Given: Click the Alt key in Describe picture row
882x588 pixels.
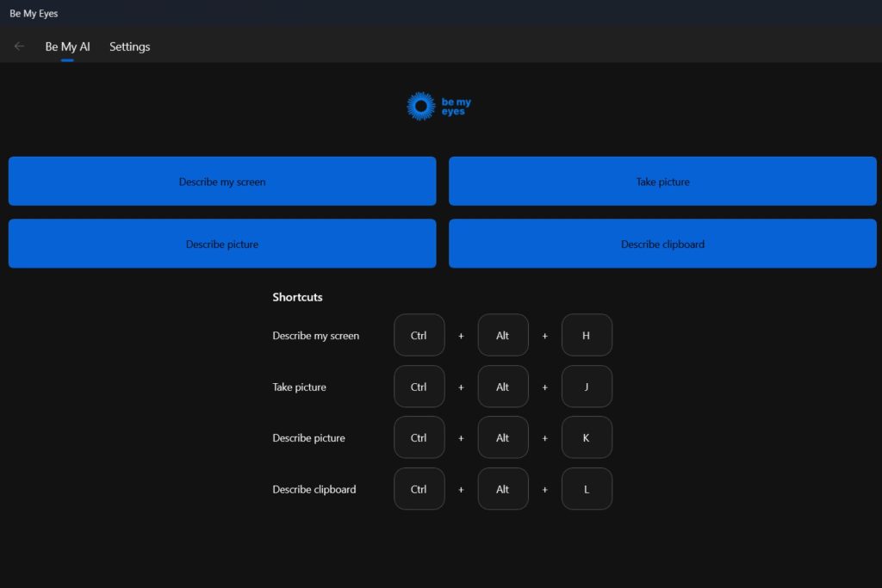Looking at the screenshot, I should click(503, 437).
